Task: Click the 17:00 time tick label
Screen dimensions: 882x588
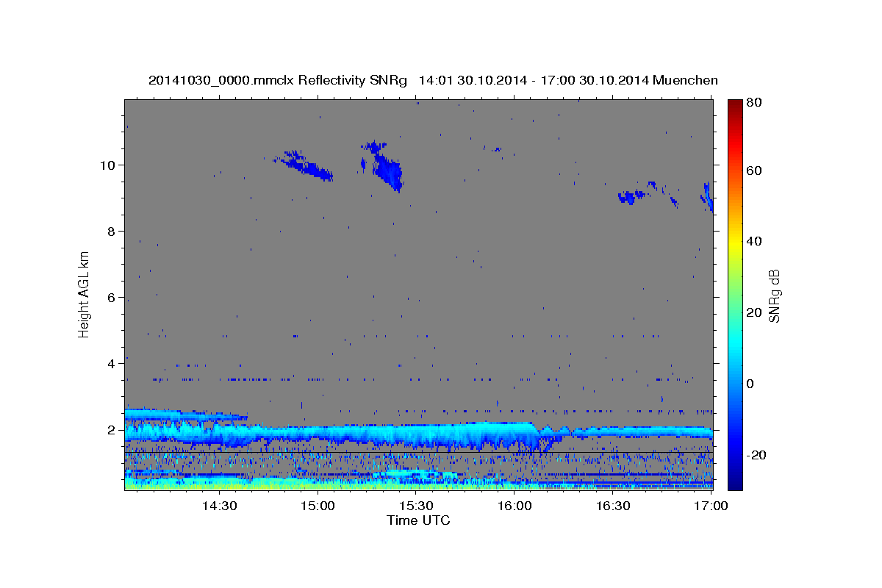Action: [711, 506]
